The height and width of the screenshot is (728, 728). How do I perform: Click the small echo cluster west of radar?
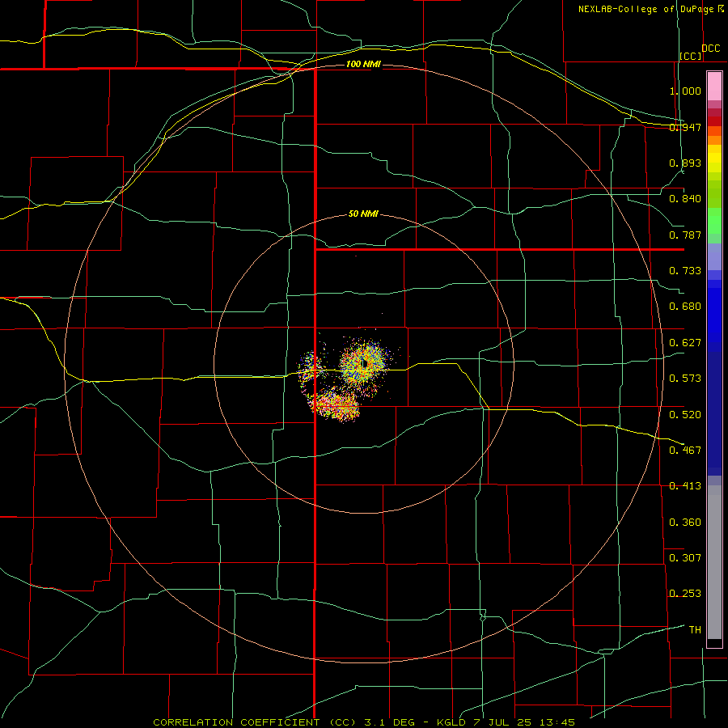(x=311, y=366)
